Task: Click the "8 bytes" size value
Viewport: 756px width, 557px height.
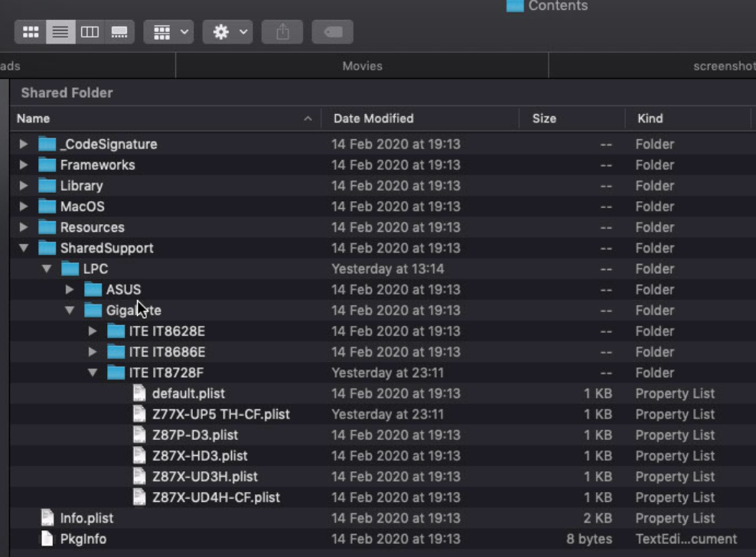Action: 589,539
